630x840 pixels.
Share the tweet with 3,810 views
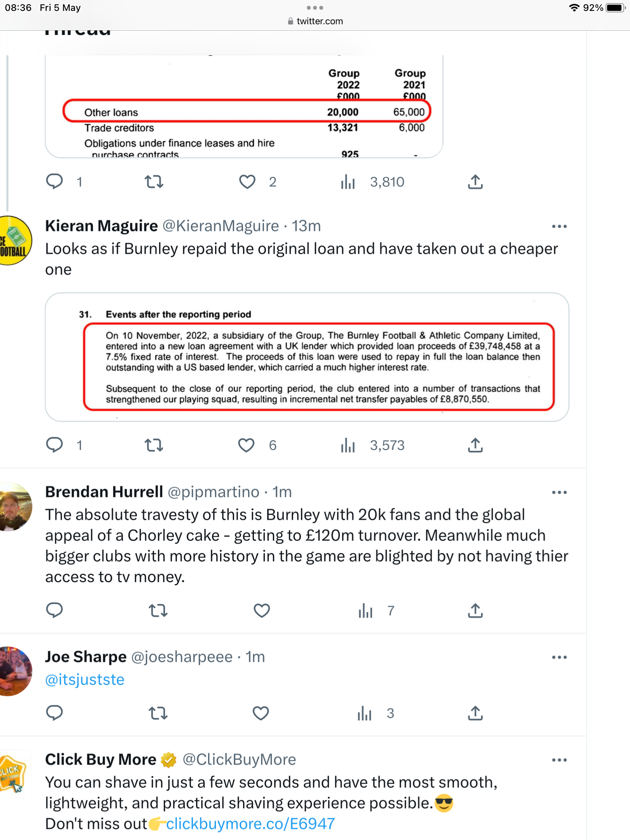(475, 182)
